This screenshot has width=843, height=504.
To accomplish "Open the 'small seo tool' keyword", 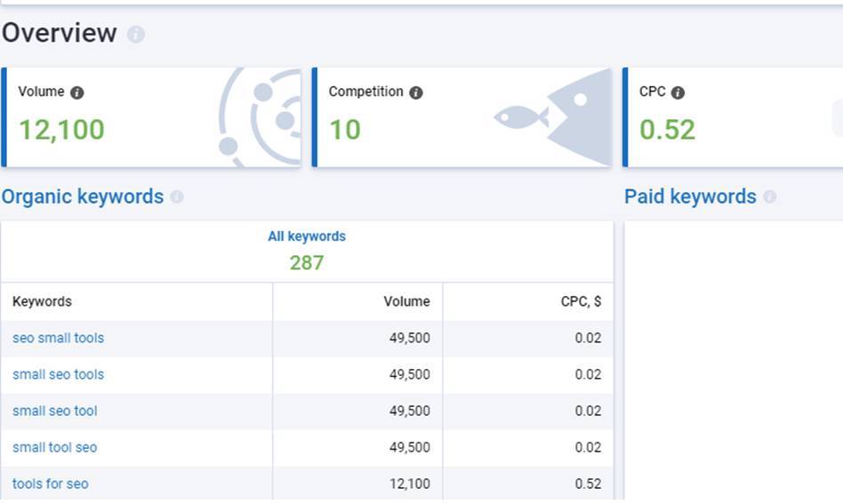I will tap(55, 411).
